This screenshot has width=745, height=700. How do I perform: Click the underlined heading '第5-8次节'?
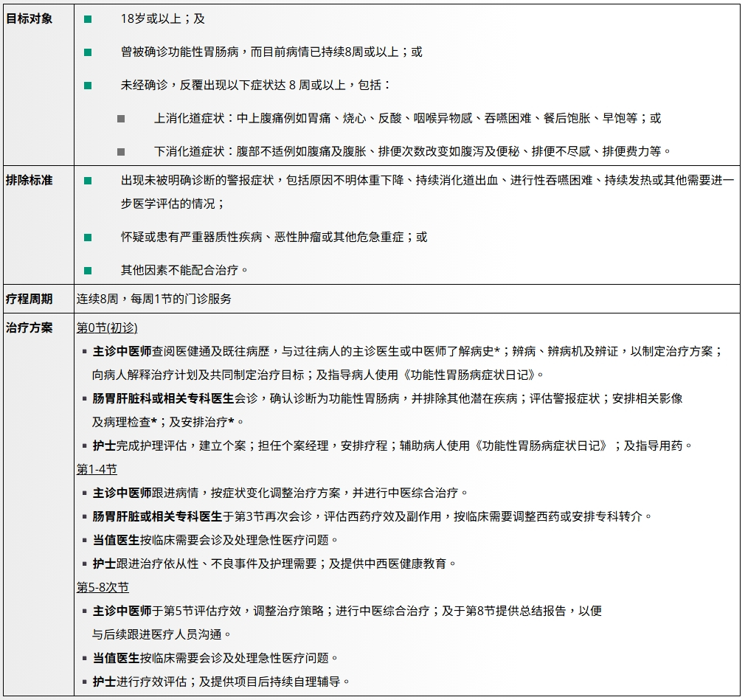[x=103, y=587]
